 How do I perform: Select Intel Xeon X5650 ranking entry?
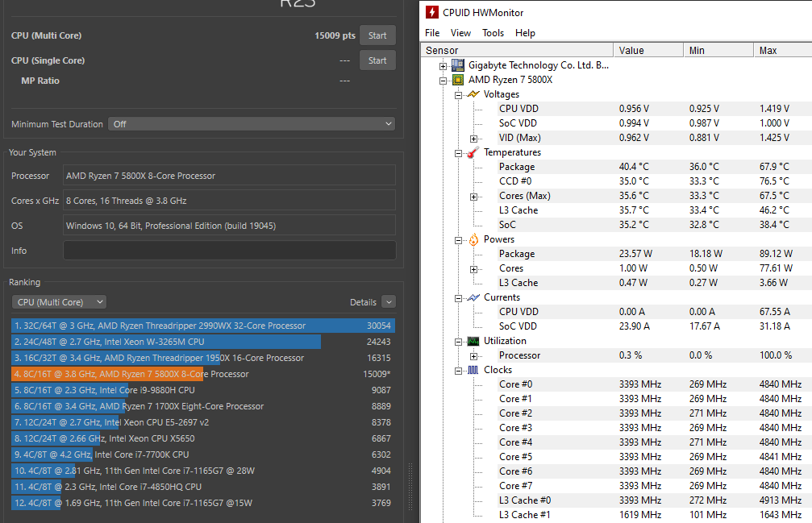pos(203,438)
